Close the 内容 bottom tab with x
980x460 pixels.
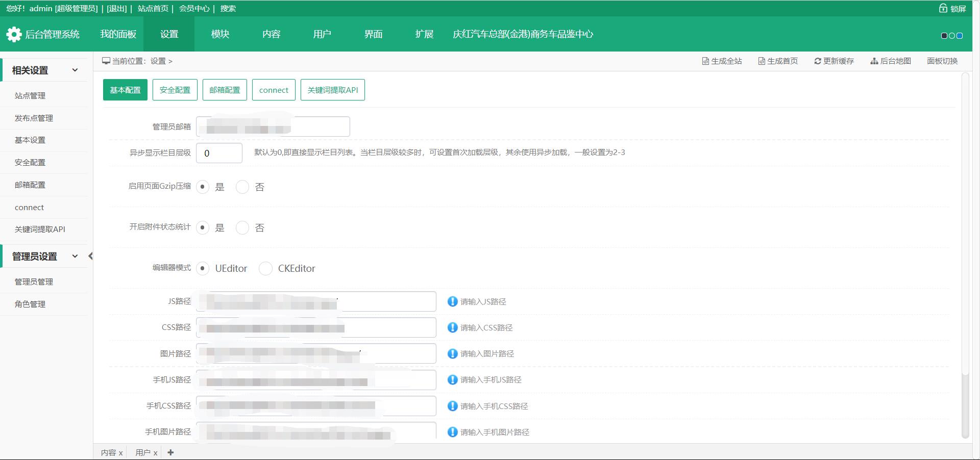click(x=121, y=453)
